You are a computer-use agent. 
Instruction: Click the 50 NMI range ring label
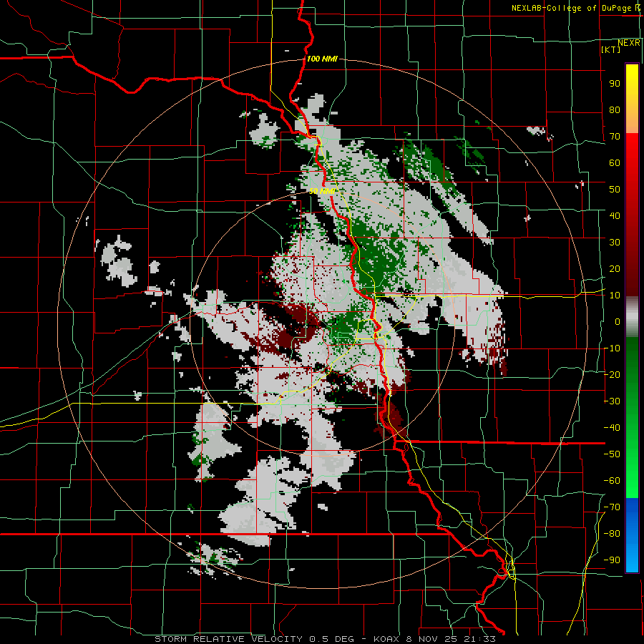pos(322,191)
